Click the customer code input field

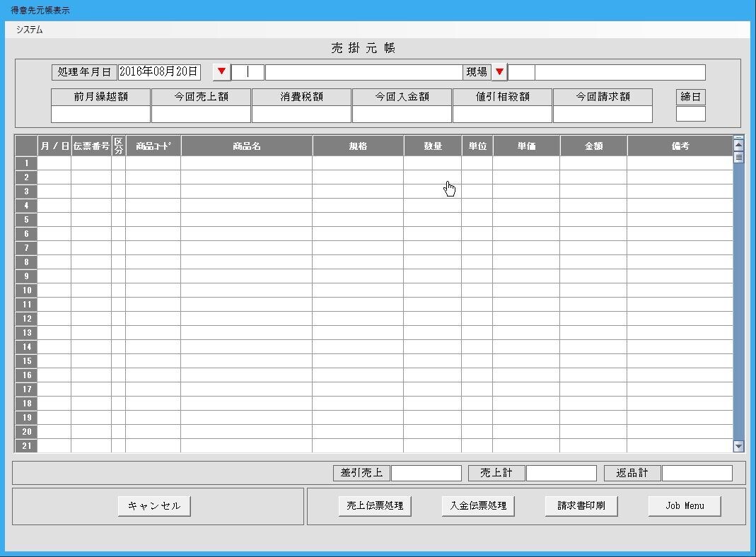point(248,72)
